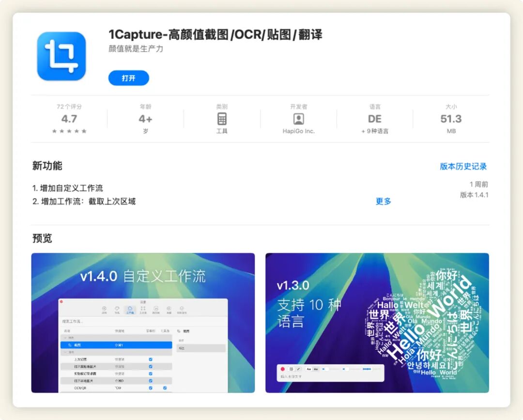
Task: Click the line 2. 增加工作流：截取上次区域
Action: pyautogui.click(x=84, y=202)
